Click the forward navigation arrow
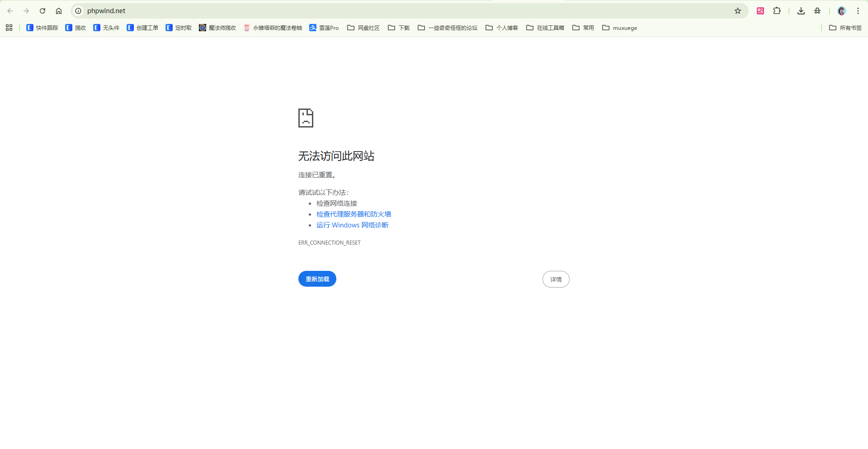The width and height of the screenshot is (868, 449). [x=26, y=11]
